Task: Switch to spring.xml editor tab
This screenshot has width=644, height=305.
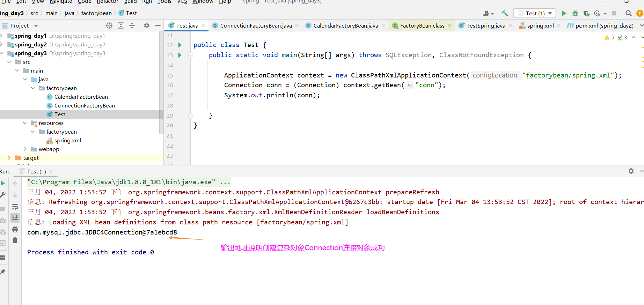Action: point(540,25)
